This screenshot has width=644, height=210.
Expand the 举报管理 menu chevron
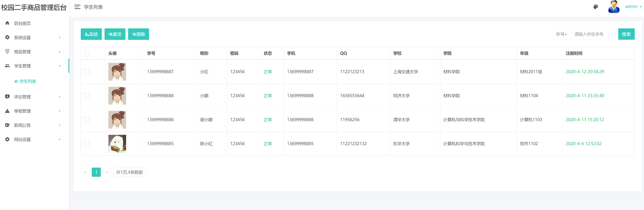point(60,111)
